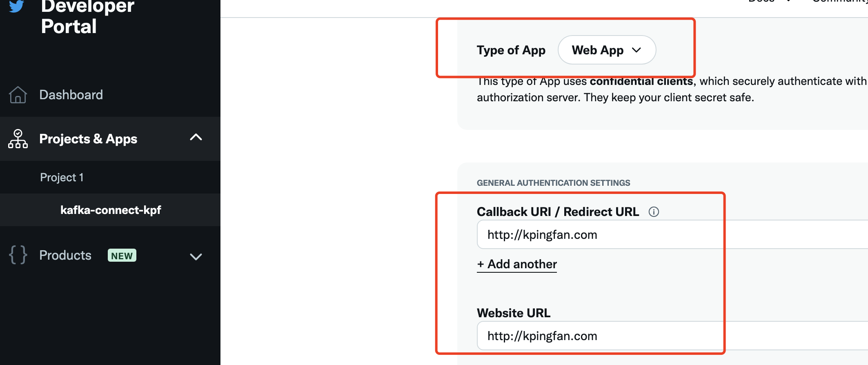Click the General Authentication Settings heading
Viewport: 868px width, 365px height.
point(554,183)
